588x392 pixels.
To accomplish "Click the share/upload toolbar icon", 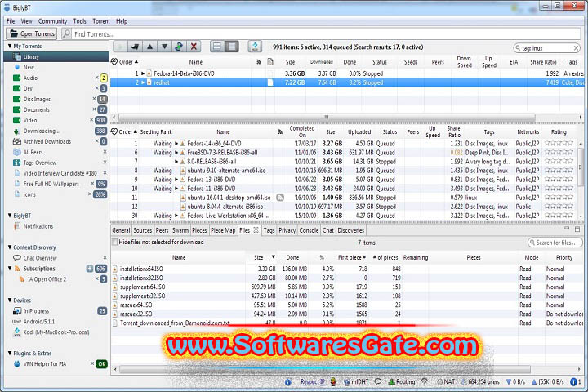I will pos(255,47).
